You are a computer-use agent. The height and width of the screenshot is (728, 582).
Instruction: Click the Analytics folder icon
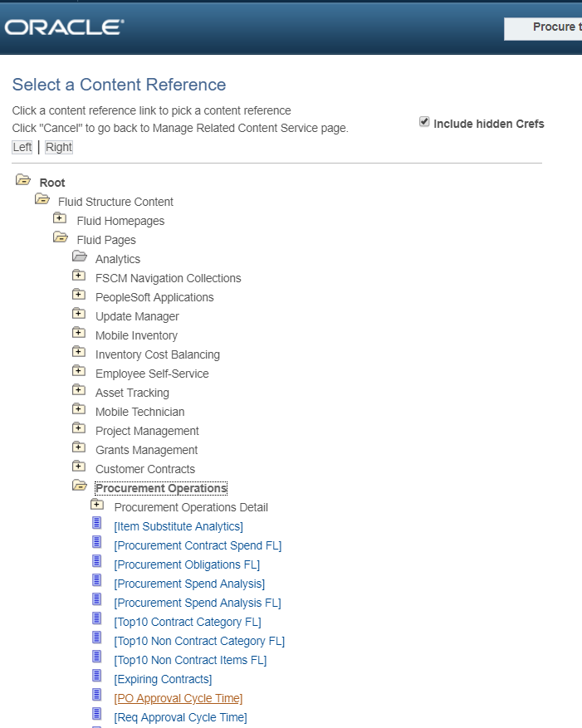80,257
